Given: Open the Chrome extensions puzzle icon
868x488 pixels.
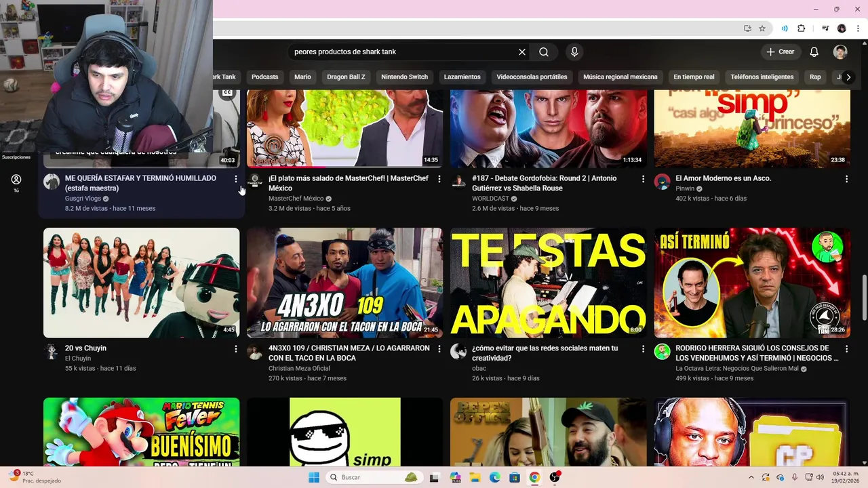Looking at the screenshot, I should tap(802, 28).
